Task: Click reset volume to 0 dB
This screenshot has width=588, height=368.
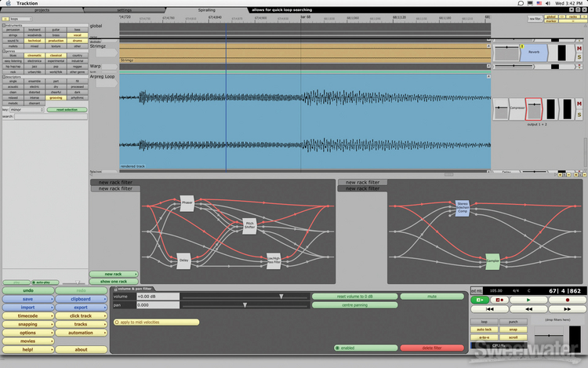Action: (354, 297)
